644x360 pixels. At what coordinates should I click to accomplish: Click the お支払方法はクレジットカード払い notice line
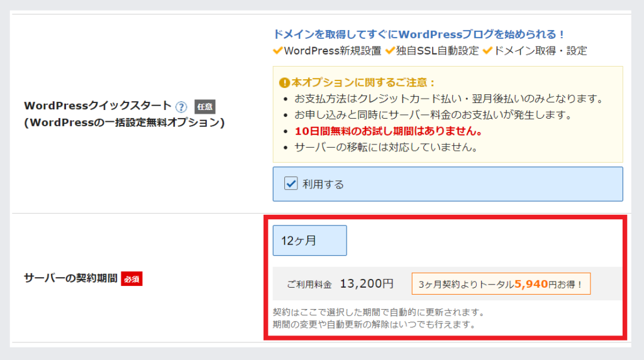[x=449, y=99]
